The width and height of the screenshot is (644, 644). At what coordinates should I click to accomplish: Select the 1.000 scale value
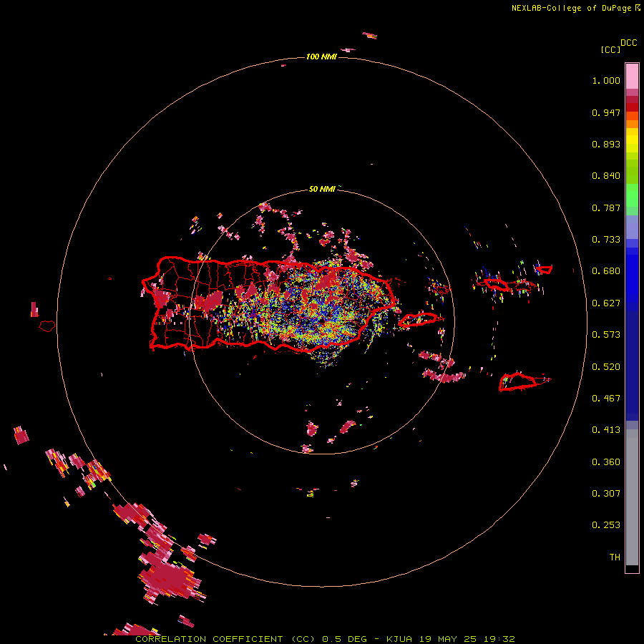[x=606, y=80]
